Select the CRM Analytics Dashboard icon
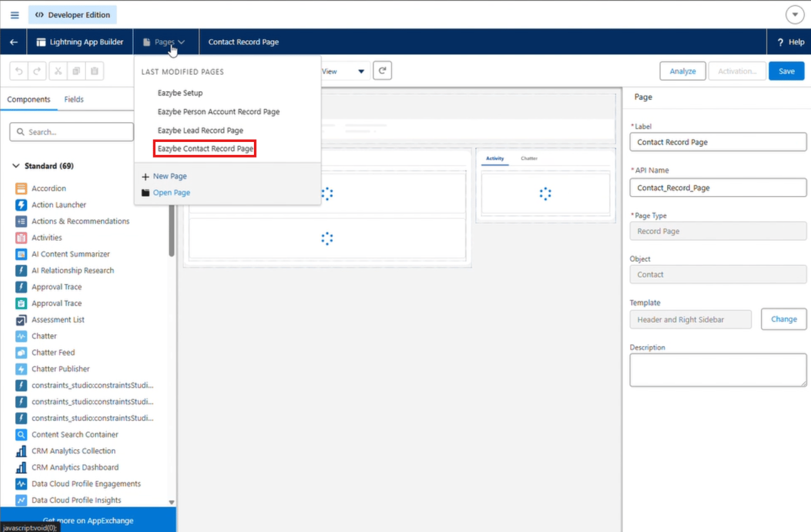 pyautogui.click(x=21, y=467)
